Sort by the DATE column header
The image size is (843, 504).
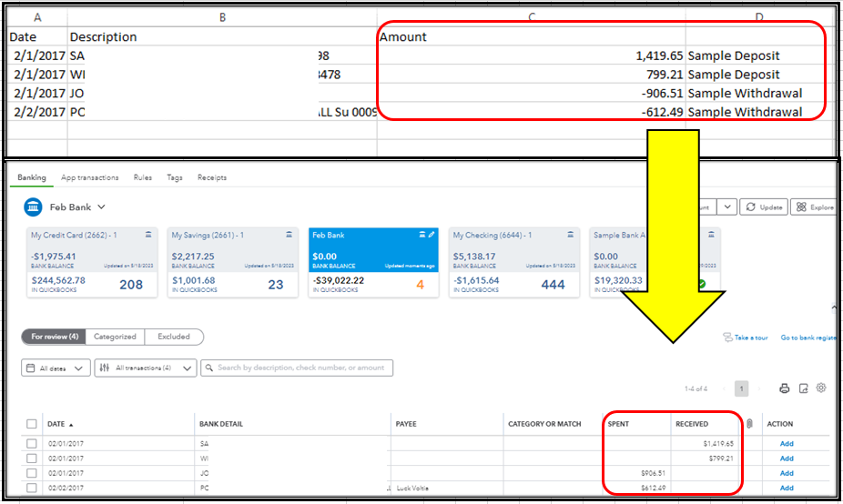click(60, 424)
